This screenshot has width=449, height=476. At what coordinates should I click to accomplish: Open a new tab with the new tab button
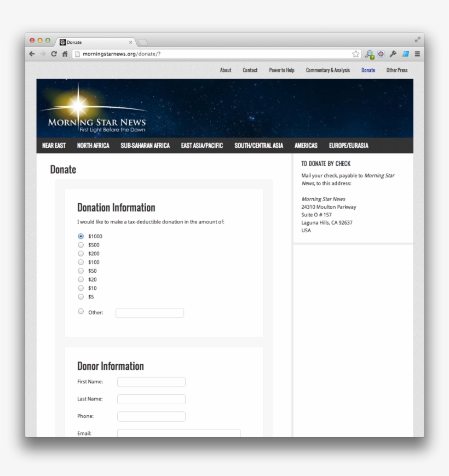(142, 42)
